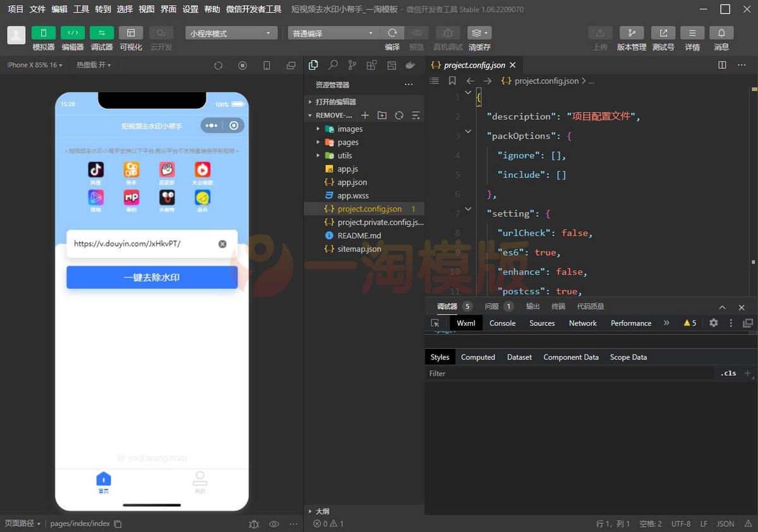Click the Preview (预览) eye icon

click(x=417, y=33)
